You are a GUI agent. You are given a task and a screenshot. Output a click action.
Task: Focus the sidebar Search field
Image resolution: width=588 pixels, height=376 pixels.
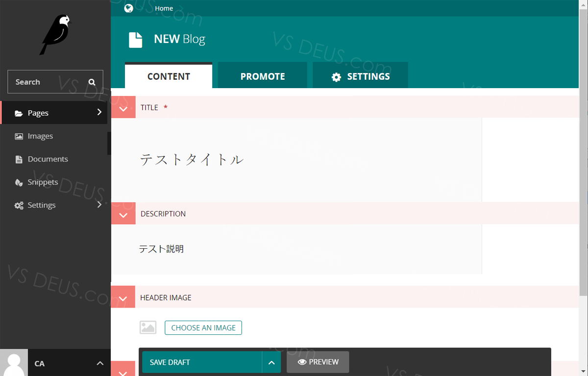[x=55, y=82]
